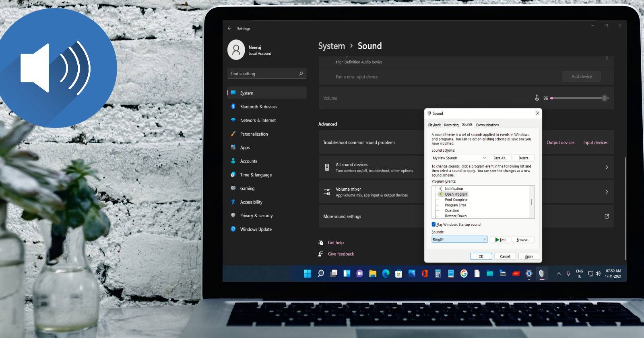Screen dimensions: 644x338
Task: Open Personalization settings
Action: [x=267, y=134]
